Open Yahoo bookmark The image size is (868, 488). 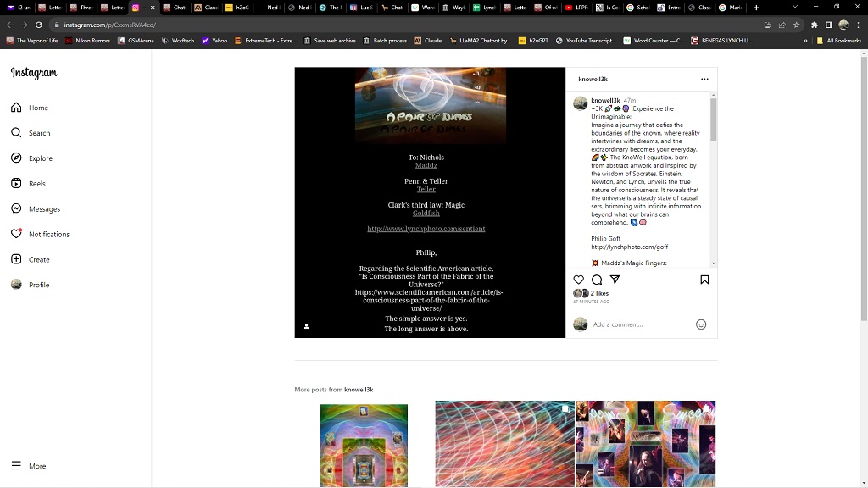click(x=214, y=41)
